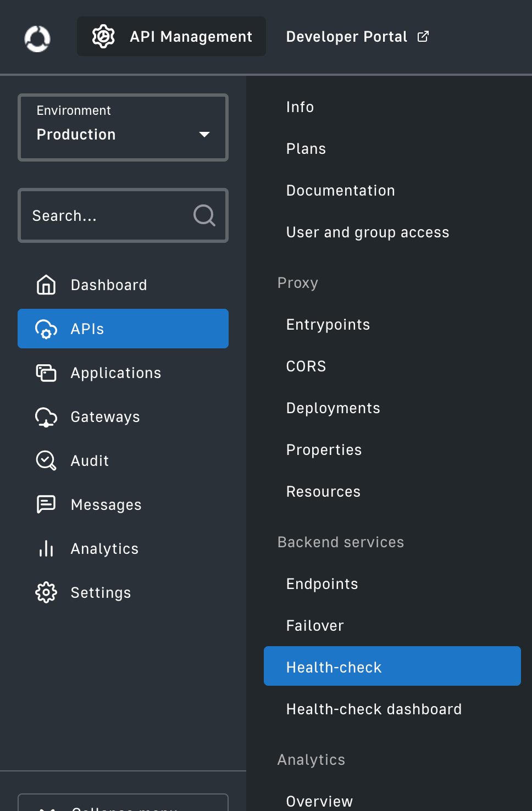Click the Gateways cloud icon

[46, 416]
